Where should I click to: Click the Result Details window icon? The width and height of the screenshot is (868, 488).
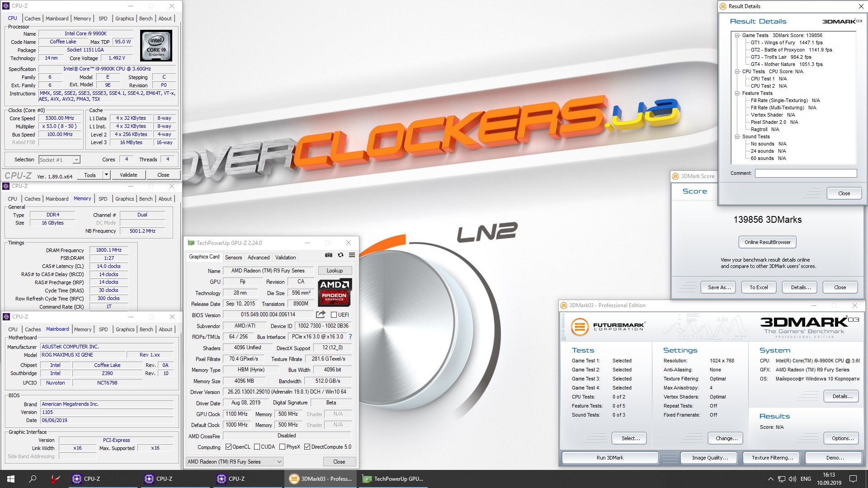click(x=723, y=6)
